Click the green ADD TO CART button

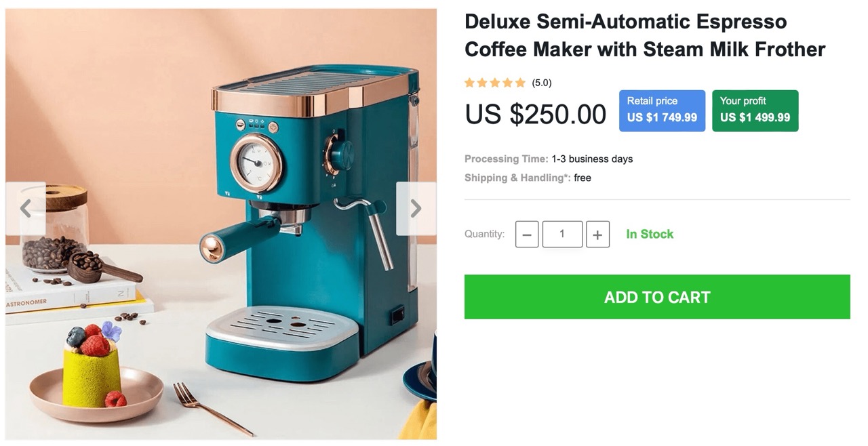(x=657, y=297)
